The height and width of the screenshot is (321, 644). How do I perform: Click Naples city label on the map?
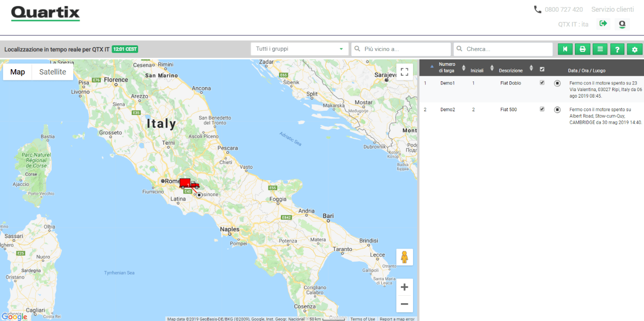tap(230, 229)
